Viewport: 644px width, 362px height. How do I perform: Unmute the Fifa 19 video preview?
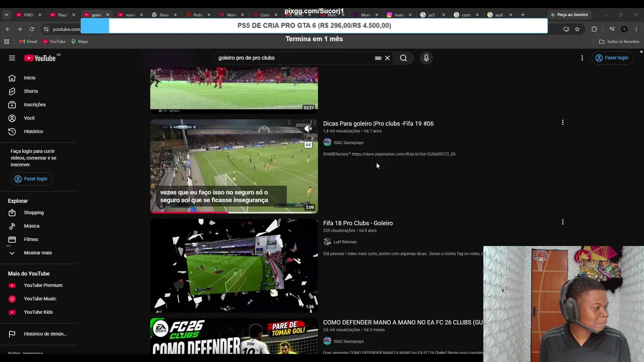[x=308, y=129]
